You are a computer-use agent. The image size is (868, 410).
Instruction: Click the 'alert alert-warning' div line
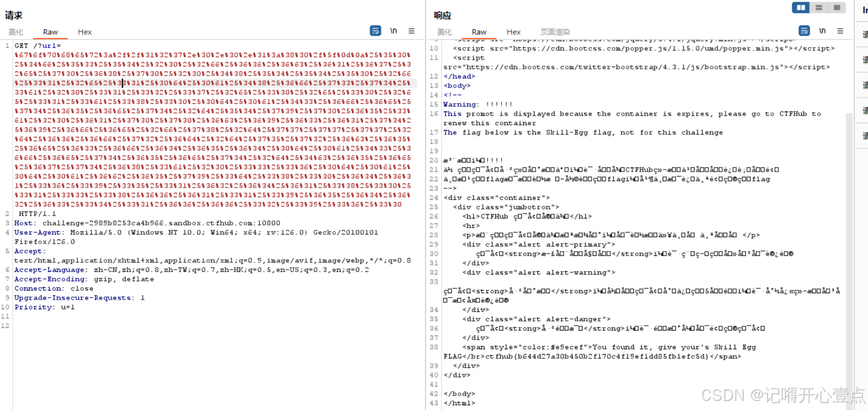539,272
